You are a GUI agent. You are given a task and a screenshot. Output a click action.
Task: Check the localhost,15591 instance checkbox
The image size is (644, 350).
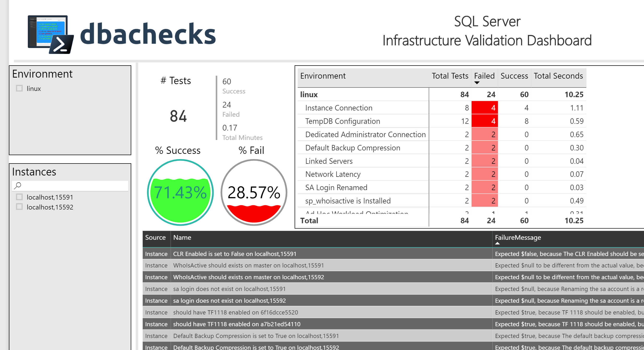point(19,197)
